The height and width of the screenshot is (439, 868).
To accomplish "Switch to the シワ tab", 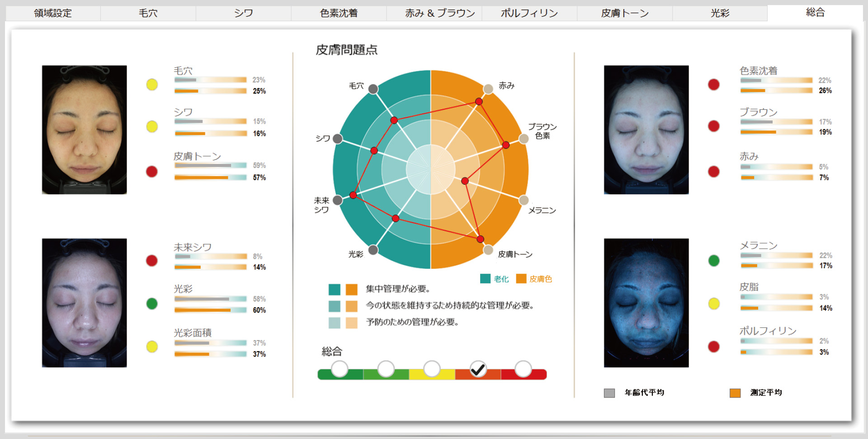I will pyautogui.click(x=243, y=13).
